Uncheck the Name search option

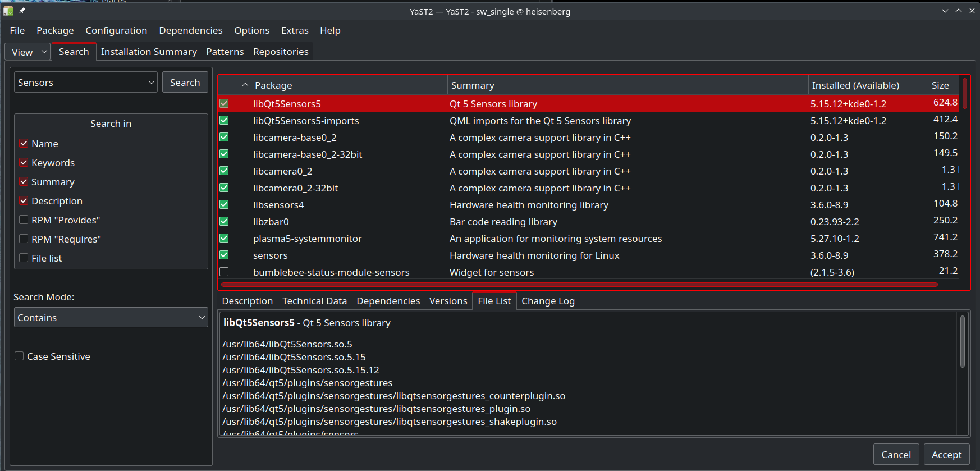pyautogui.click(x=24, y=143)
